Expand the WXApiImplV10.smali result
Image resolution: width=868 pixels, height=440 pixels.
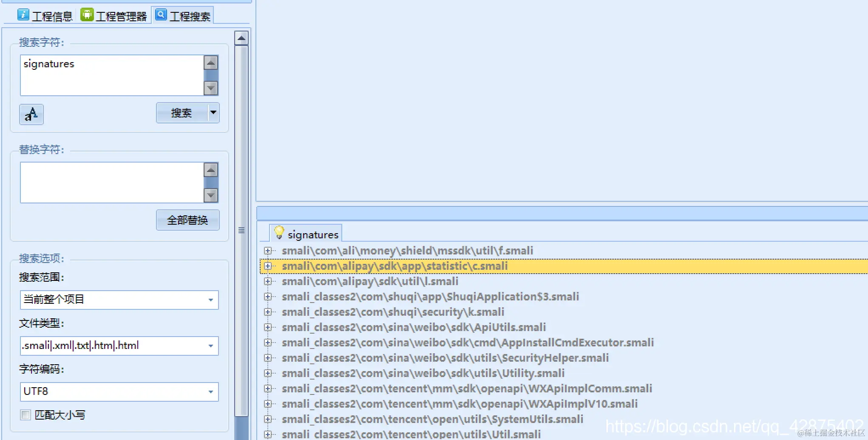point(268,404)
